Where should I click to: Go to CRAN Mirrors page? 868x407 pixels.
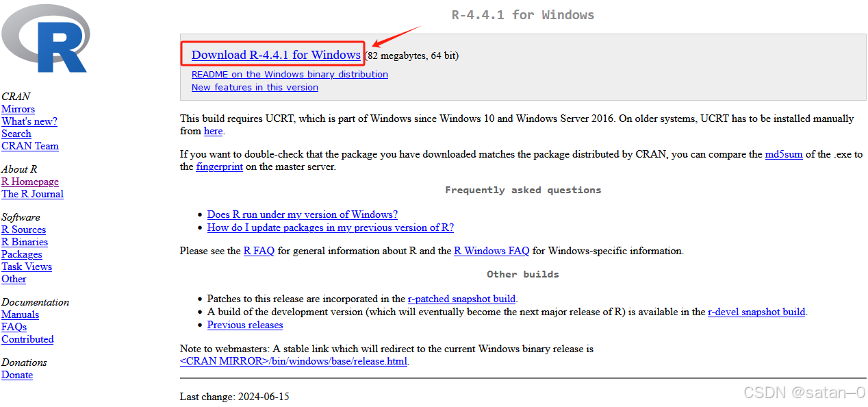(x=18, y=109)
